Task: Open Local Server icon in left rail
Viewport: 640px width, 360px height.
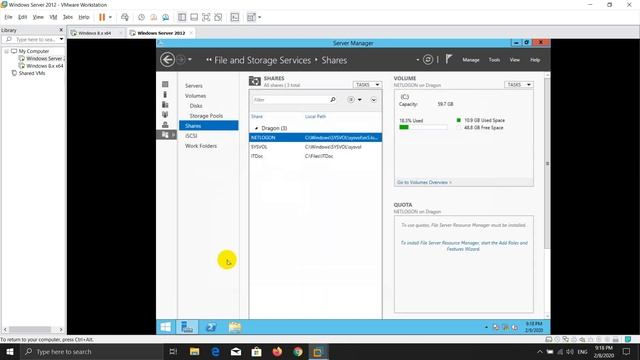Action: [x=165, y=94]
